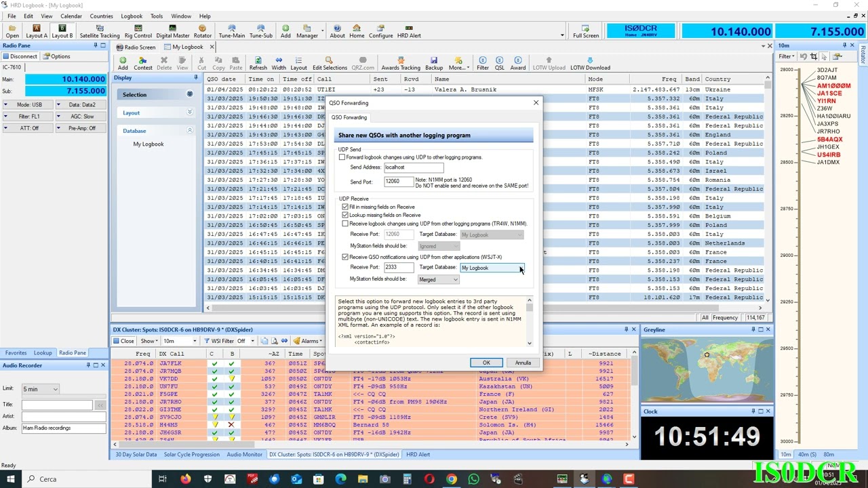Click the Home toolbar icon
The image size is (868, 488).
357,31
